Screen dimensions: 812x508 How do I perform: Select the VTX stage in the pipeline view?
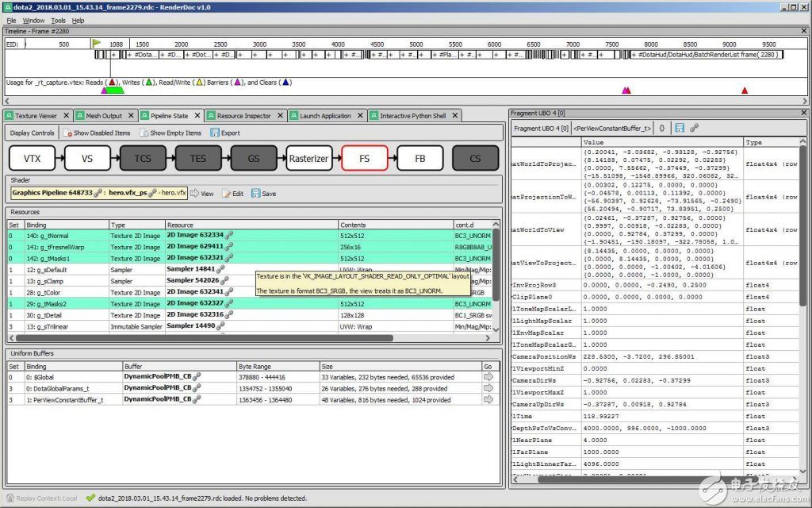pyautogui.click(x=31, y=158)
